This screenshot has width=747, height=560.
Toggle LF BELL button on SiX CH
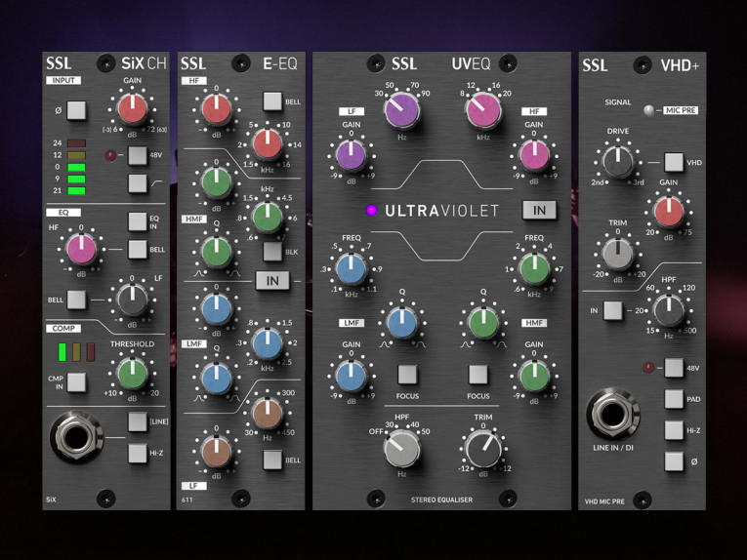[x=76, y=300]
